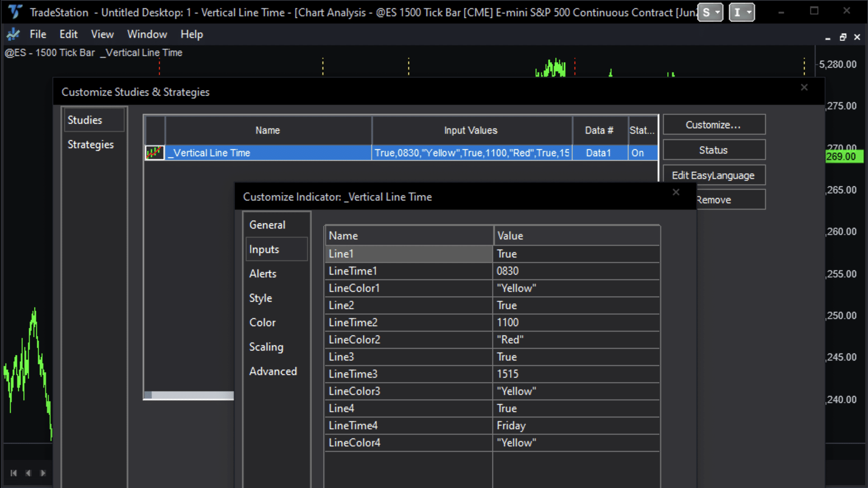This screenshot has height=488, width=868.
Task: Click the Value column header in inputs table
Action: (576, 236)
